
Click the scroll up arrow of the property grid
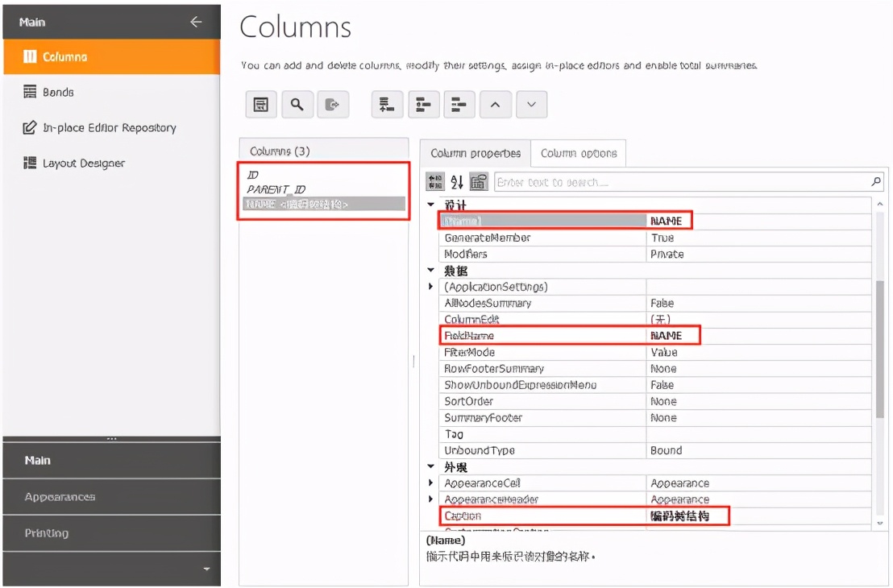point(880,204)
